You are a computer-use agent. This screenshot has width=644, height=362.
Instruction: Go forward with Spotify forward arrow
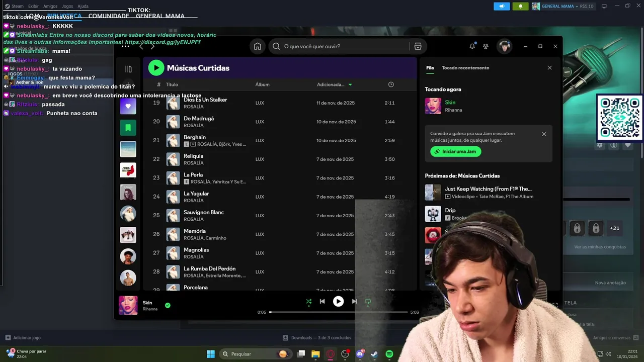tap(152, 47)
